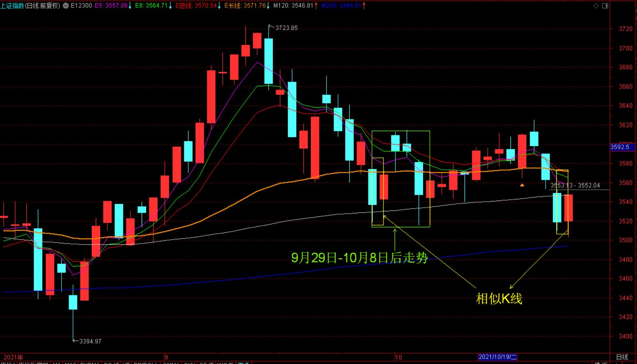Open the 日线 period selector
The width and height of the screenshot is (637, 364).
click(622, 357)
